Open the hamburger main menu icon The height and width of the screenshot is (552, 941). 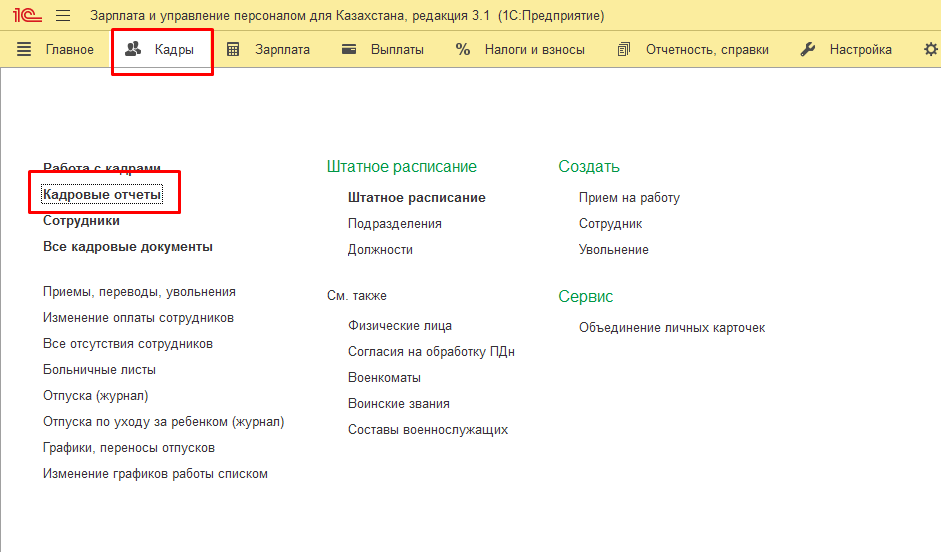(x=63, y=16)
